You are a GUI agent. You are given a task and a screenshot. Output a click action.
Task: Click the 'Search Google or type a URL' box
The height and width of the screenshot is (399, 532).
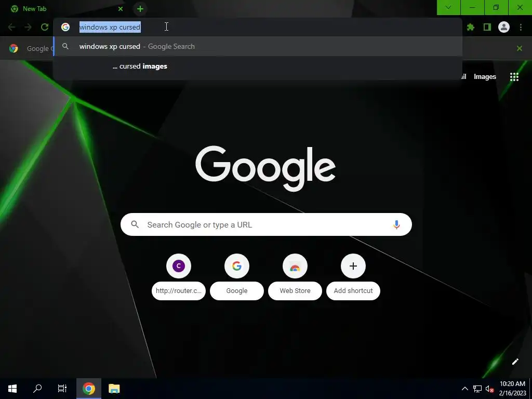coord(266,224)
